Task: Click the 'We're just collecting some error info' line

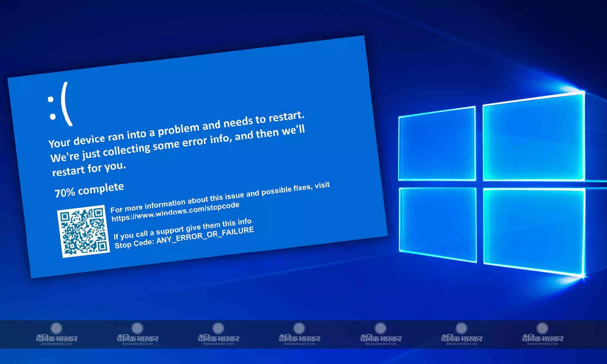Action: [178, 144]
